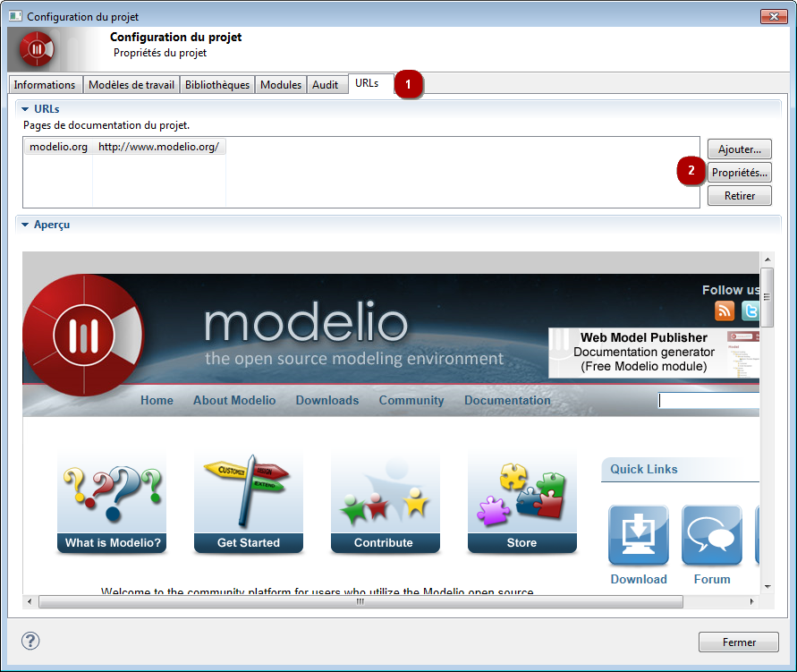797x672 pixels.
Task: Click the Modelio logo in the preview
Action: (x=84, y=335)
